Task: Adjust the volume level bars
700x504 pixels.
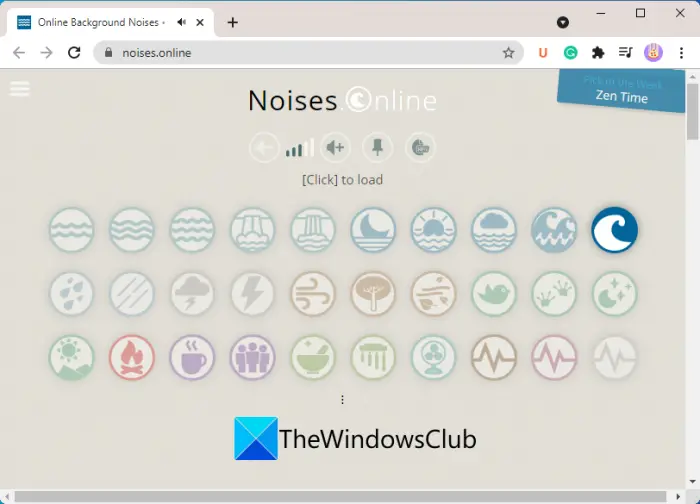Action: [x=300, y=148]
